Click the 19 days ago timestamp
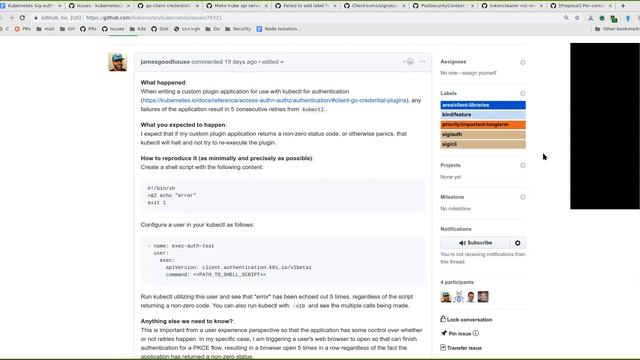The height and width of the screenshot is (360, 640). 240,62
